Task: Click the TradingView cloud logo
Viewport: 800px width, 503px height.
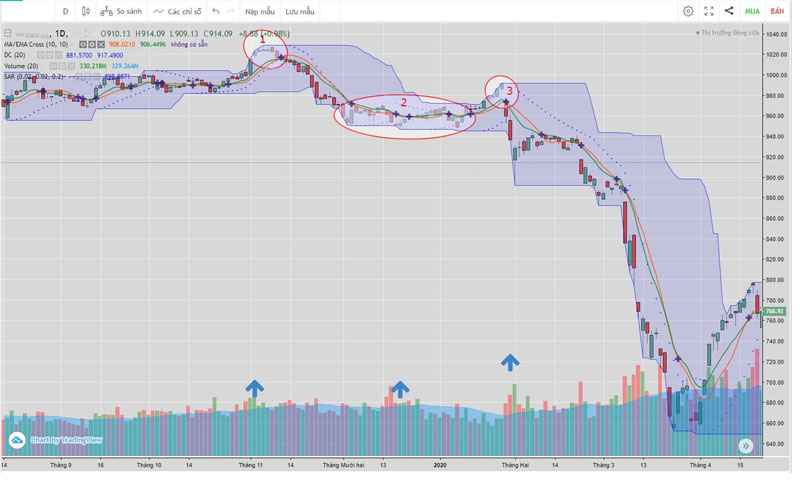Action: (x=17, y=440)
